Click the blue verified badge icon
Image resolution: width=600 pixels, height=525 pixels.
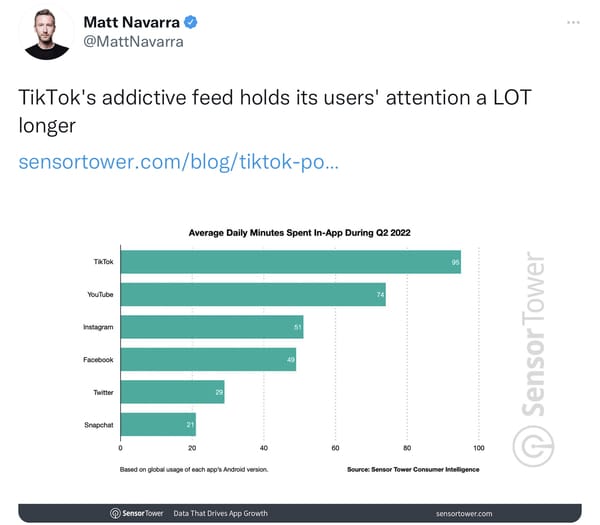[191, 22]
